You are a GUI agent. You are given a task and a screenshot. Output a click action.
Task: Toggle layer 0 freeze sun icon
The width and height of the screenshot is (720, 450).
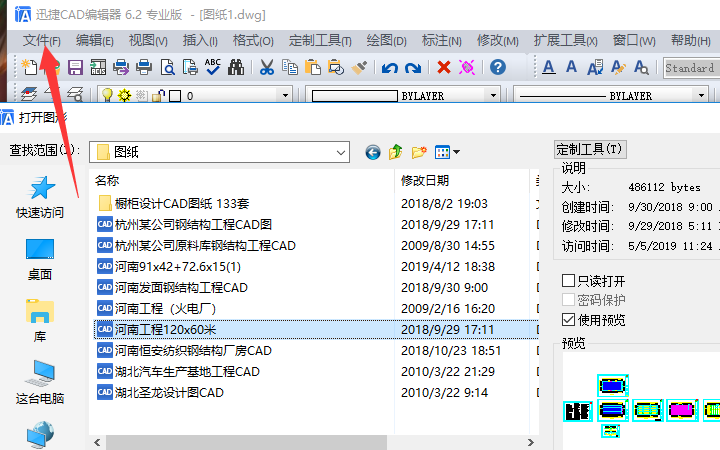coord(124,96)
